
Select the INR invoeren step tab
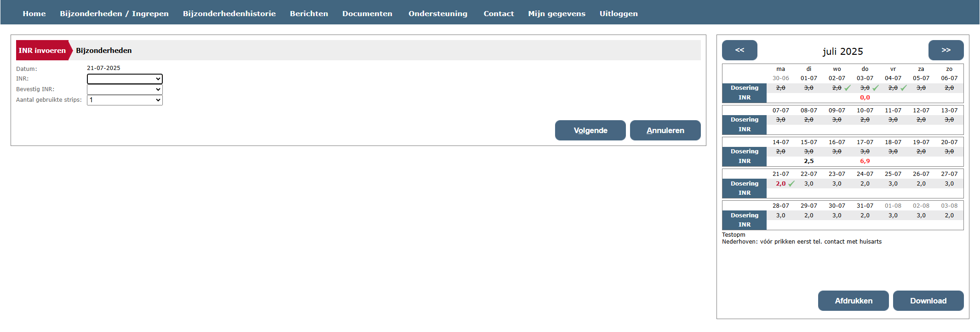click(42, 50)
